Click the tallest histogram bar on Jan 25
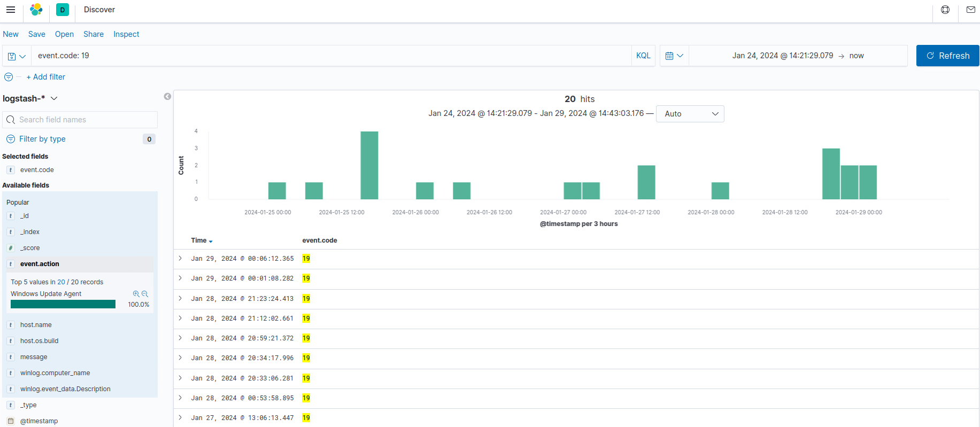This screenshot has height=427, width=980. tap(369, 165)
